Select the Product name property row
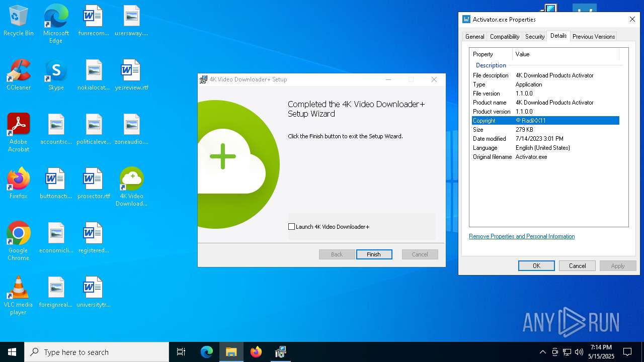644x362 pixels. click(545, 103)
